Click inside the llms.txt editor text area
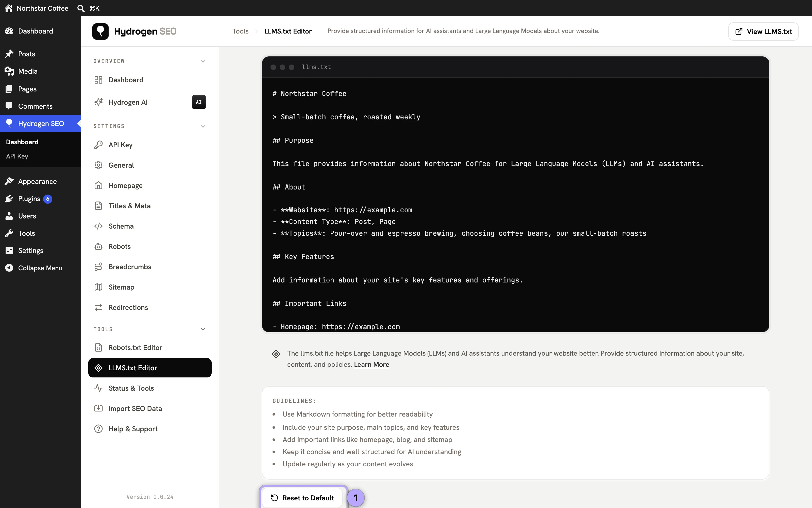The image size is (812, 508). click(515, 205)
